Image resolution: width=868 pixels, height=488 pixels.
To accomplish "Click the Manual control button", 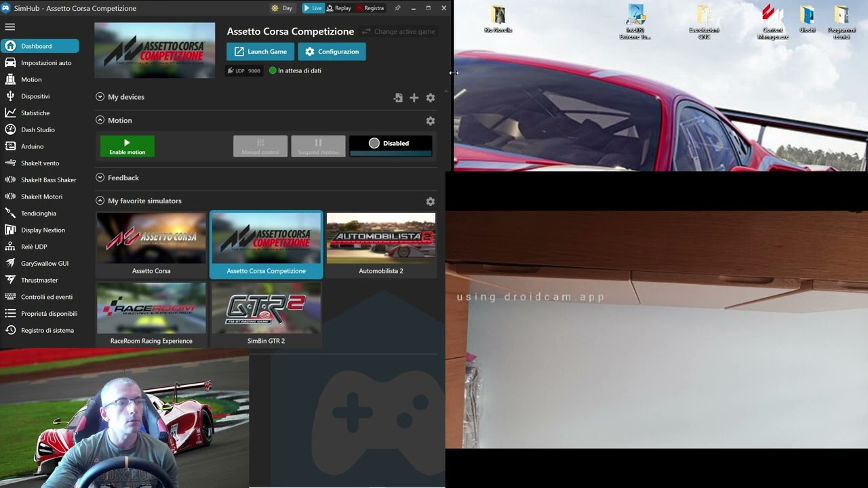I will coord(260,146).
